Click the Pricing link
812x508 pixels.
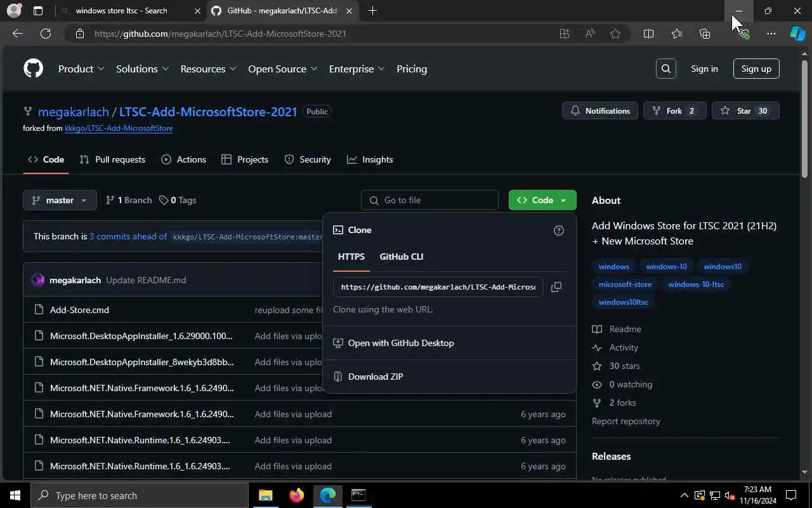click(412, 69)
